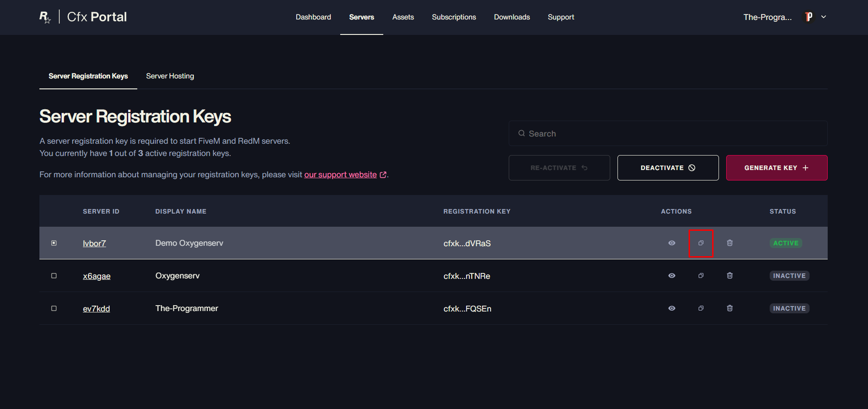
Task: Open the Assets menu item
Action: (403, 17)
